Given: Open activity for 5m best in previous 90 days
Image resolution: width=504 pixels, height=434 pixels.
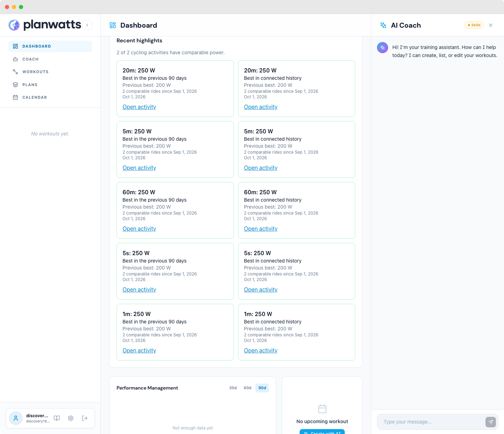Looking at the screenshot, I should [x=139, y=168].
